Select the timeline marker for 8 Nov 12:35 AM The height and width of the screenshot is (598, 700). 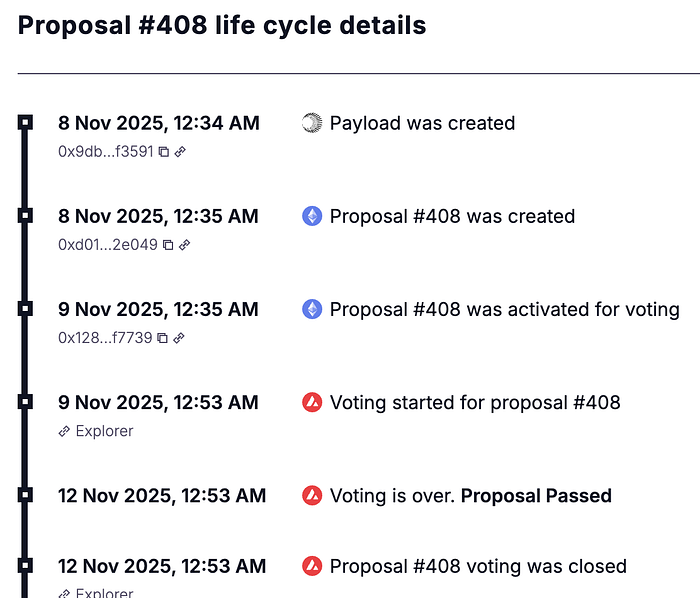25,215
